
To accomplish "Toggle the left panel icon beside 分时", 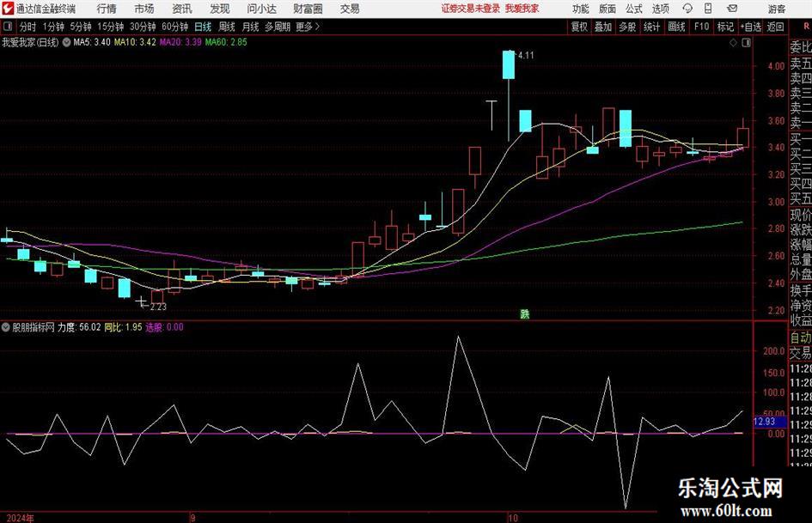I will point(8,27).
